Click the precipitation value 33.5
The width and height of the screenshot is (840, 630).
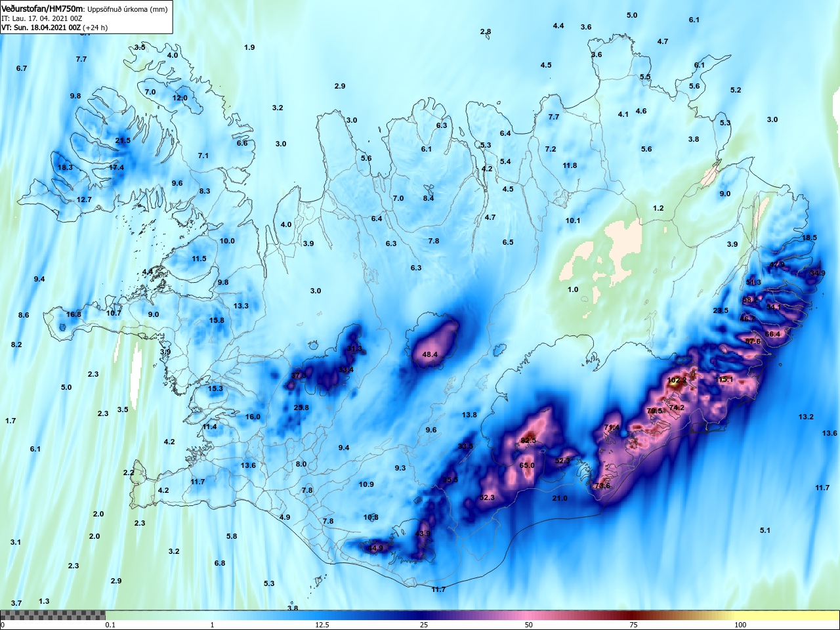(x=465, y=446)
